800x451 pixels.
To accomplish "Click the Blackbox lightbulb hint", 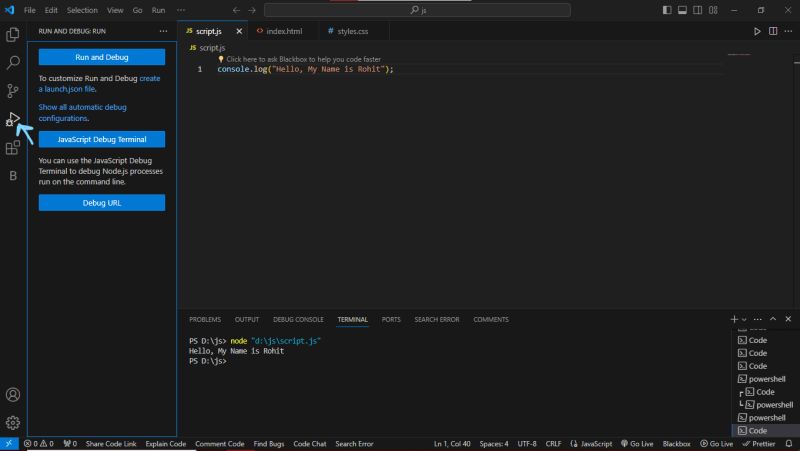I will 221,59.
